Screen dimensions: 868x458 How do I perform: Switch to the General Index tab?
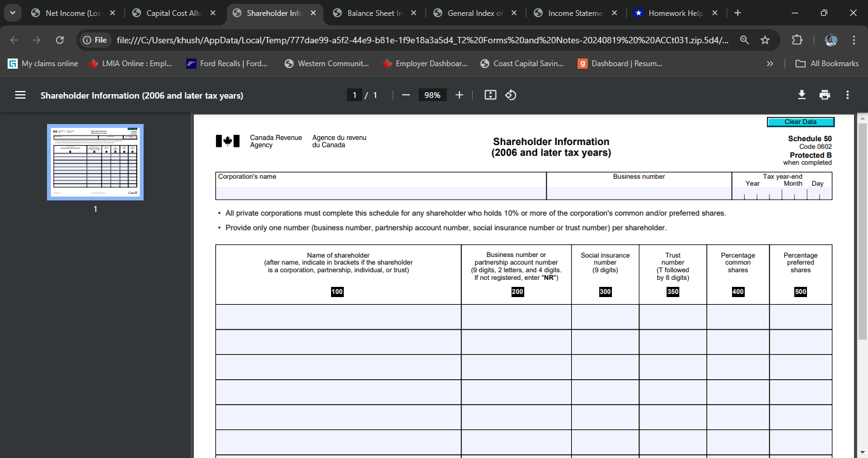click(x=475, y=13)
